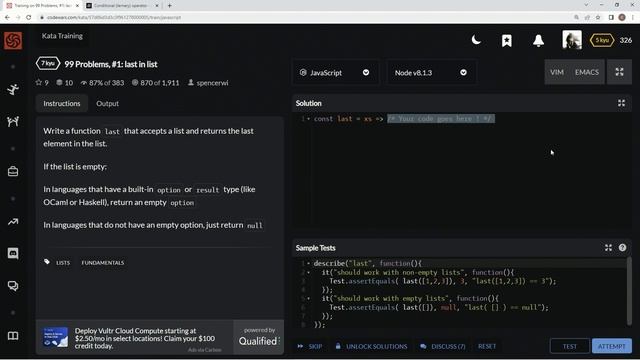
Task: Open the practice kata sidebar icon
Action: point(13,89)
